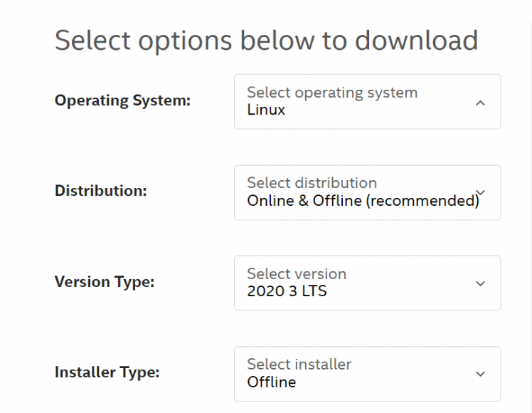Screen dimensions: 532x413
Task: Click the 2020 3 LTS value
Action: (287, 291)
